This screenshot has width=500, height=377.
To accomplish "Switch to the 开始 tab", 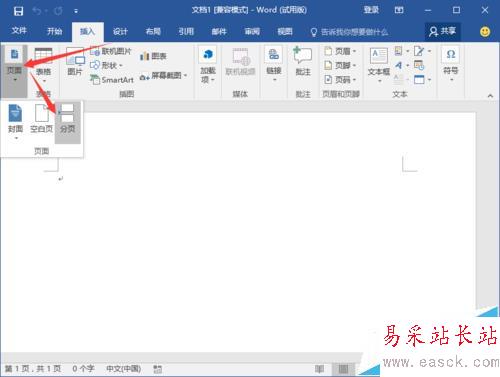I will pyautogui.click(x=54, y=31).
